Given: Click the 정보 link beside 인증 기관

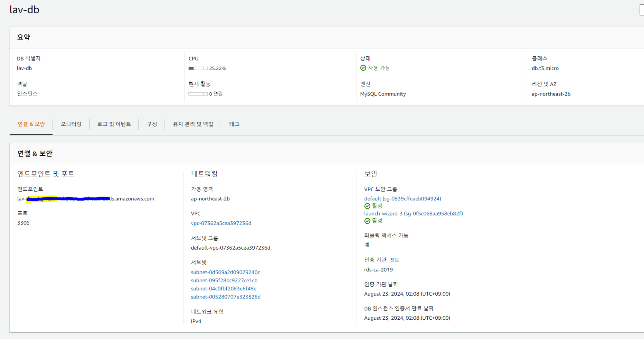Looking at the screenshot, I should point(394,260).
